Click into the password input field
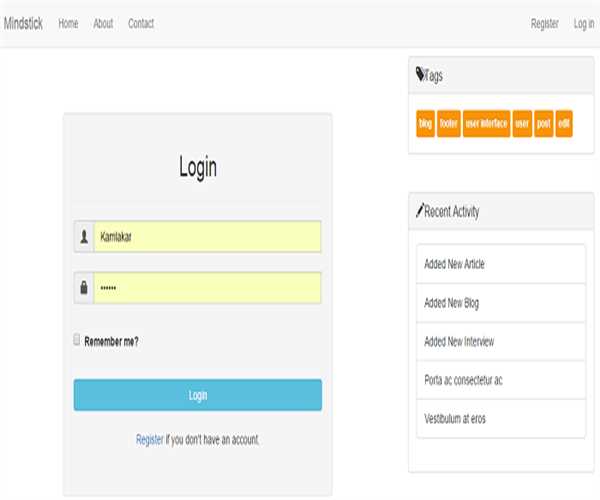Screen dimensions: 600x500 (x=207, y=288)
